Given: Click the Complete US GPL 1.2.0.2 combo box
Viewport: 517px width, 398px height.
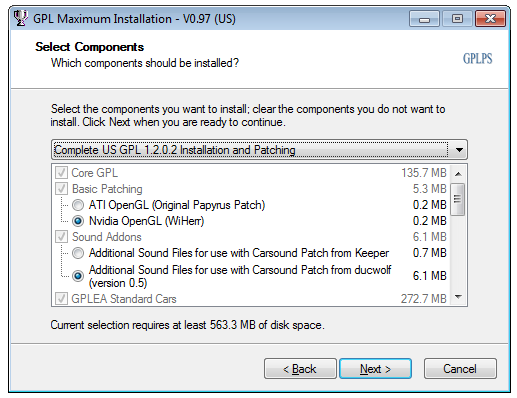Looking at the screenshot, I should [259, 150].
